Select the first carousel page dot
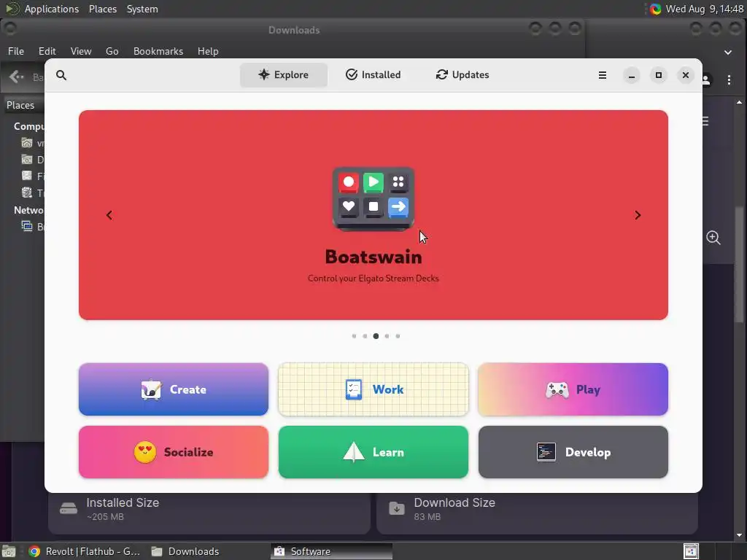747x560 pixels. pyautogui.click(x=354, y=336)
